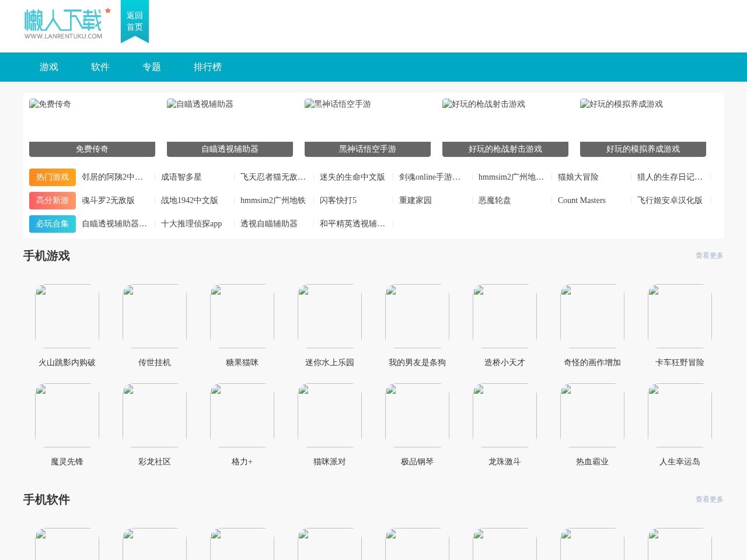Open link 剑魂online手游…
This screenshot has height=560, width=747.
[430, 177]
